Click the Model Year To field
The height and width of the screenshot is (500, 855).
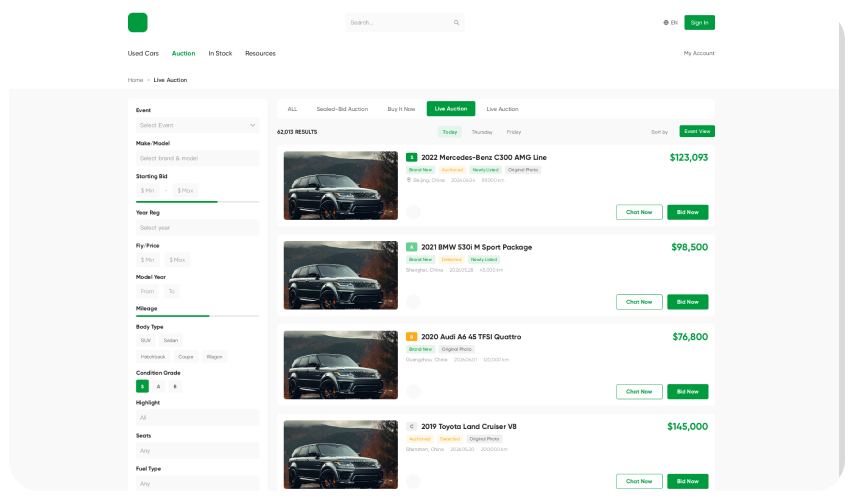pyautogui.click(x=171, y=291)
